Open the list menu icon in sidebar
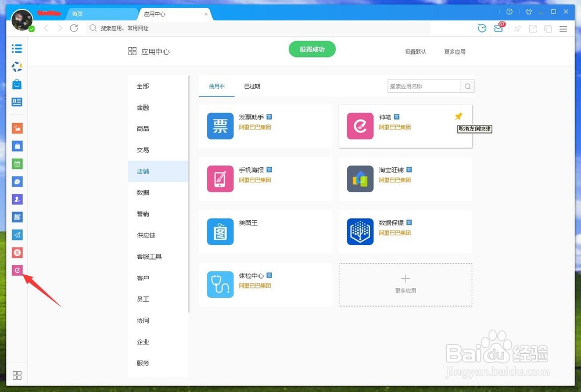This screenshot has height=392, width=581. [17, 49]
